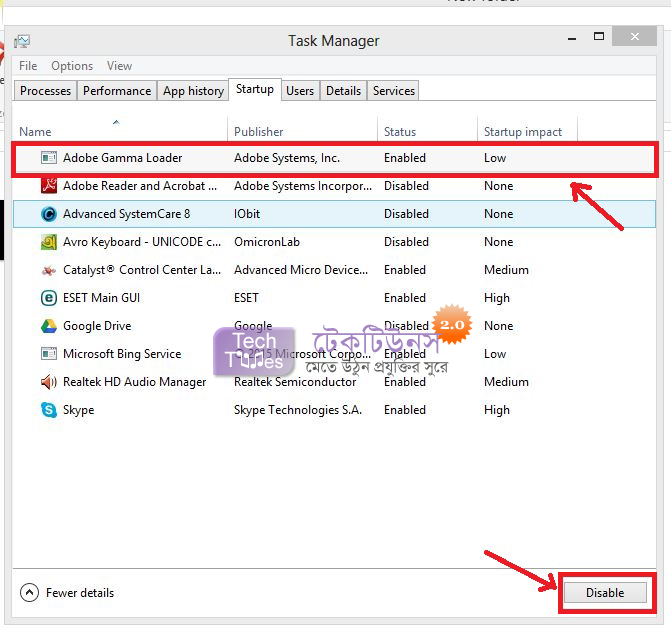This screenshot has height=631, width=671.
Task: Select the Google Drive icon
Action: (x=49, y=326)
